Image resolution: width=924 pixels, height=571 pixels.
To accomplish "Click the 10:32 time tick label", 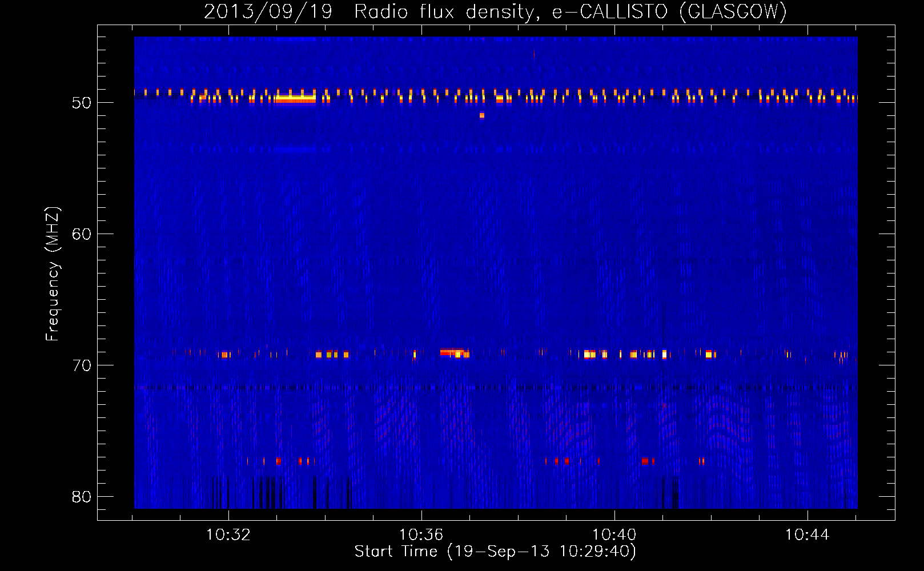I will [228, 535].
